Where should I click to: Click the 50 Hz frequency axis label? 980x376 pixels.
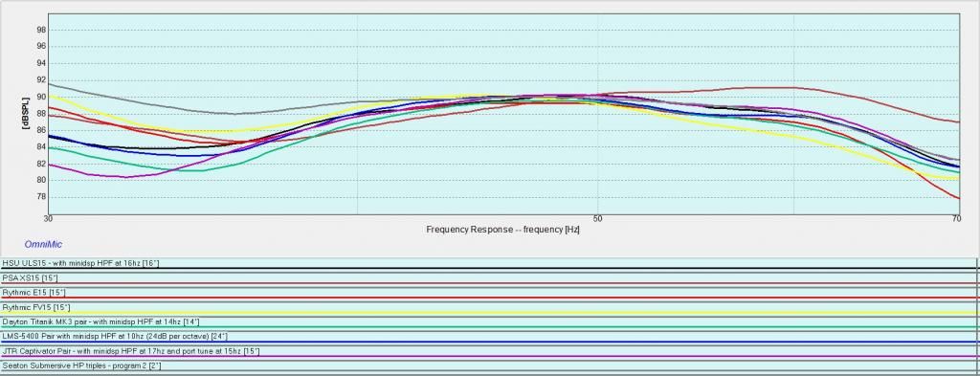coord(598,218)
